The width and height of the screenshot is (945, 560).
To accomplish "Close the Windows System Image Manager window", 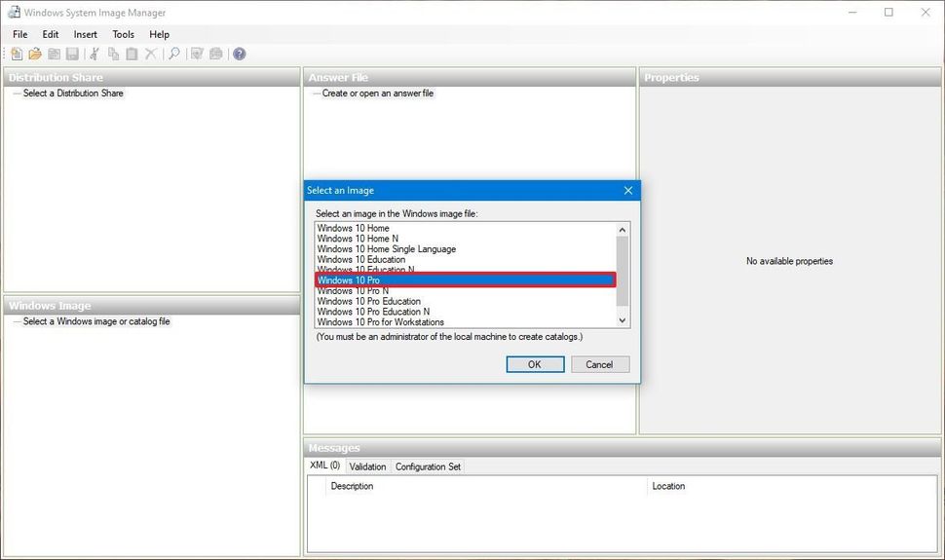I will (x=926, y=12).
